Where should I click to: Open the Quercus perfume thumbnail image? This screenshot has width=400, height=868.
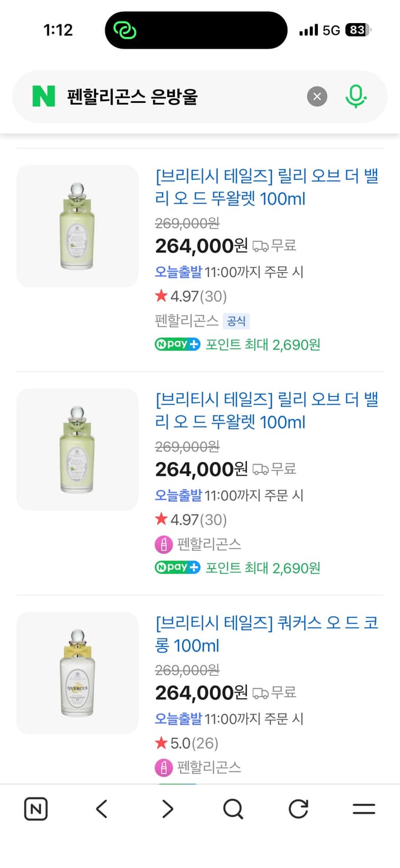coord(77,673)
